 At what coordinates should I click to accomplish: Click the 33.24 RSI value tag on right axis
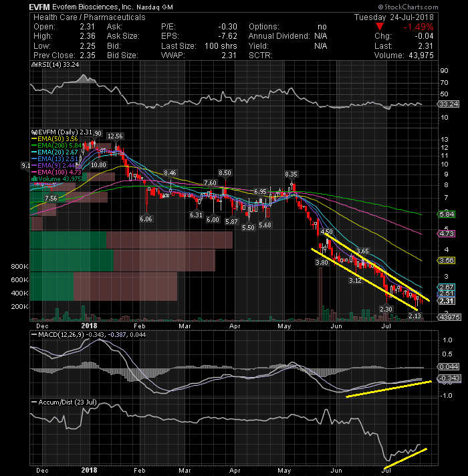click(x=449, y=104)
